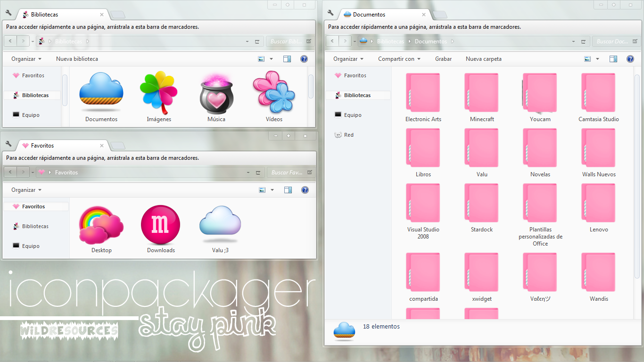This screenshot has height=362, width=644.
Task: Open the Imágenes library icon
Action: [159, 92]
